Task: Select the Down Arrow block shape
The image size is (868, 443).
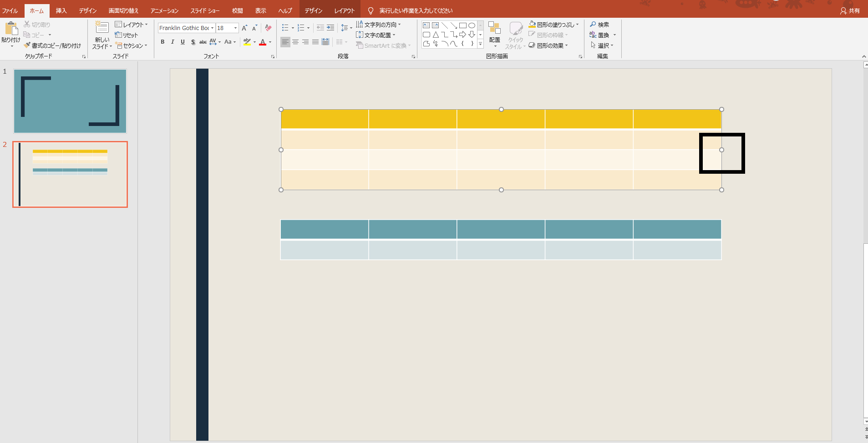Action: tap(472, 35)
